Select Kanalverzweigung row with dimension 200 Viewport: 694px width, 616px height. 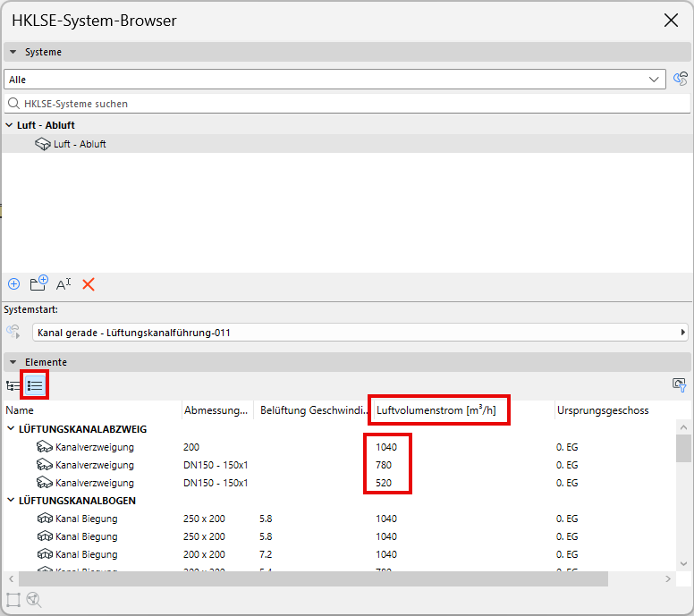(339, 447)
